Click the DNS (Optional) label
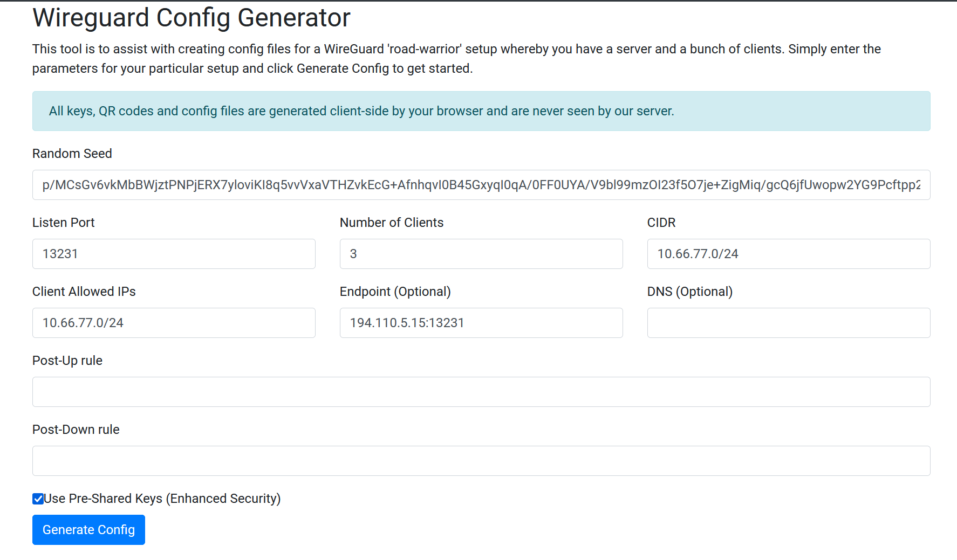 click(x=689, y=291)
